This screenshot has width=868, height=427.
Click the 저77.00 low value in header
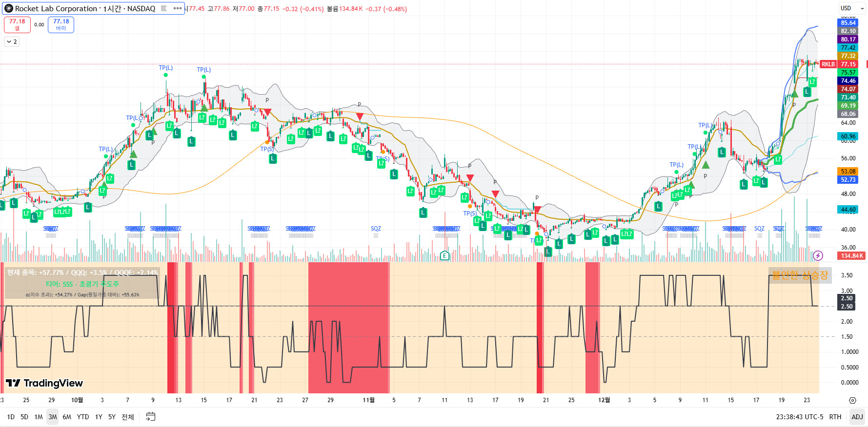pyautogui.click(x=243, y=9)
